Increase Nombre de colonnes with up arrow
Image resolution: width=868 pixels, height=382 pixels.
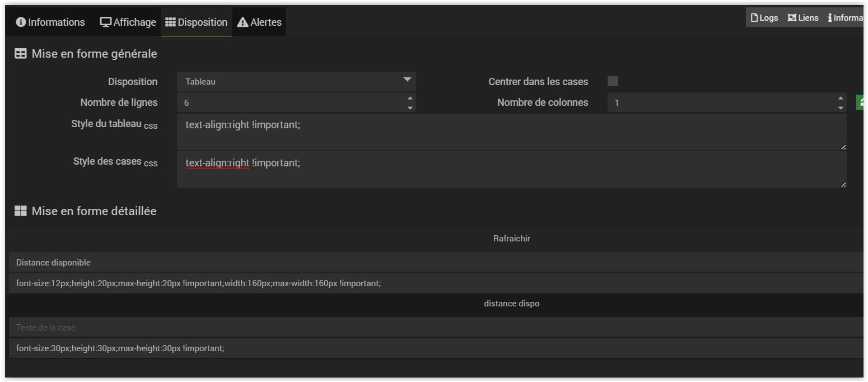tap(840, 98)
